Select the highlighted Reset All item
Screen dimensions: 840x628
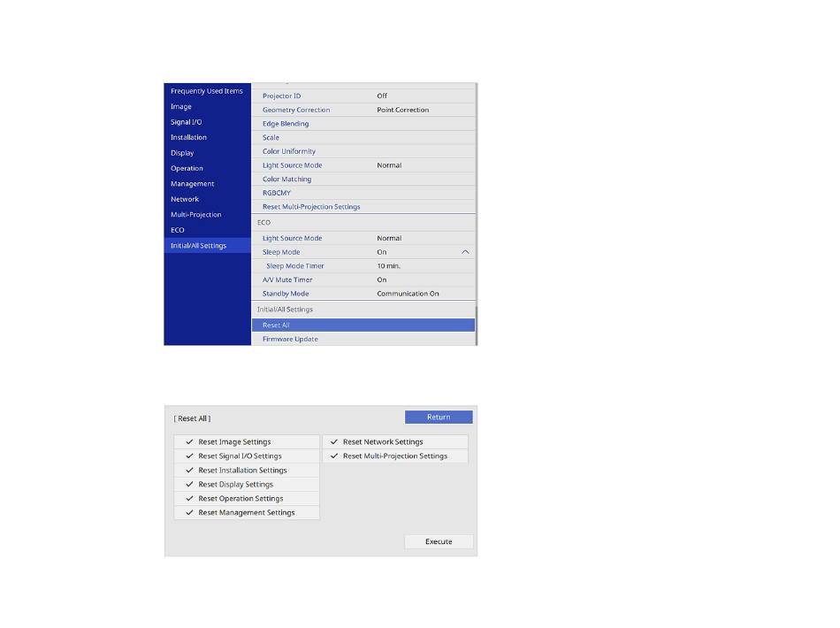pos(363,325)
